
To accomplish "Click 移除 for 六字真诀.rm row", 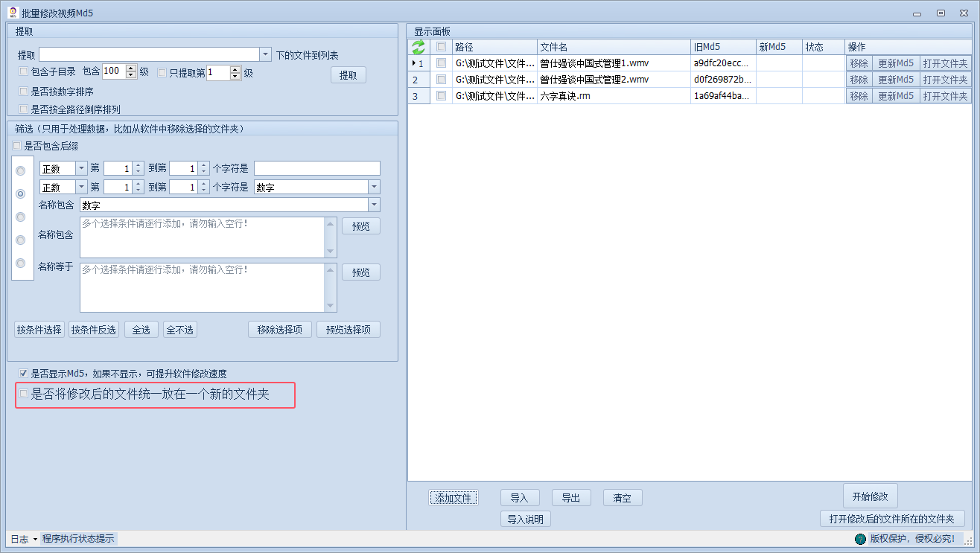I will [x=859, y=96].
